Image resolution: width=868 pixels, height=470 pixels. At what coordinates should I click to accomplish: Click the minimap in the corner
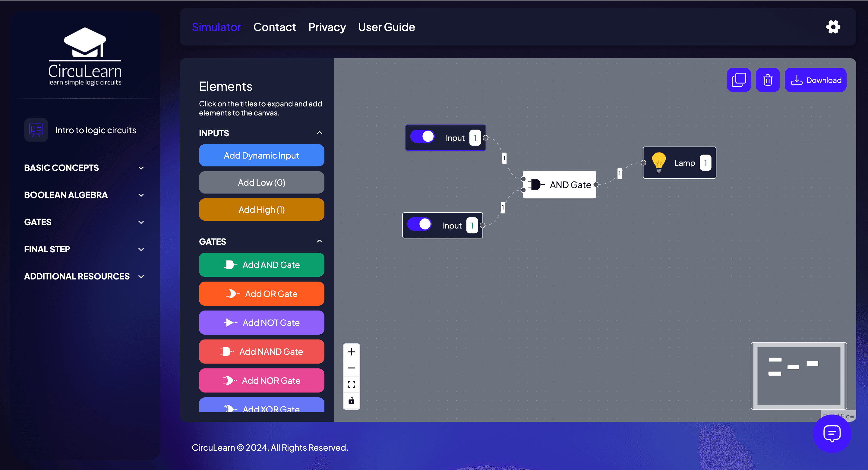coord(799,376)
